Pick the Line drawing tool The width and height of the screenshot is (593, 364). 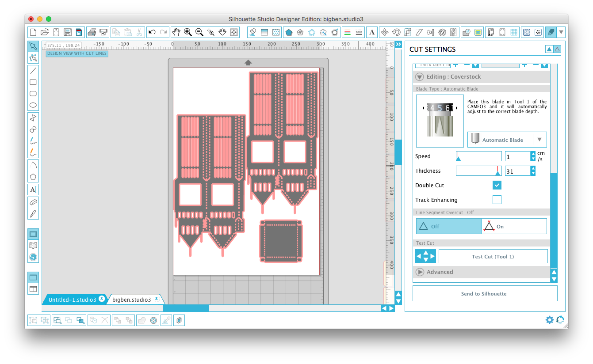click(x=33, y=71)
